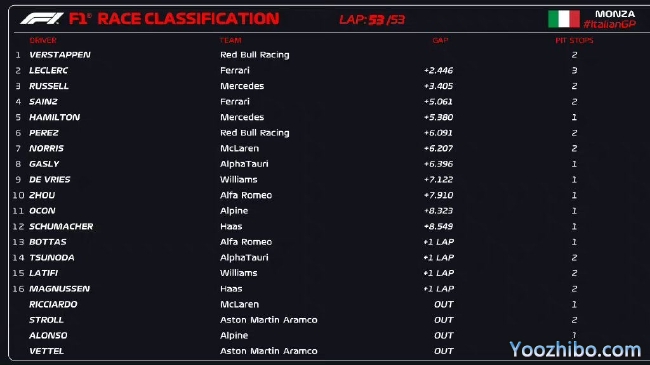Click the MONZA circuit label

coord(615,14)
